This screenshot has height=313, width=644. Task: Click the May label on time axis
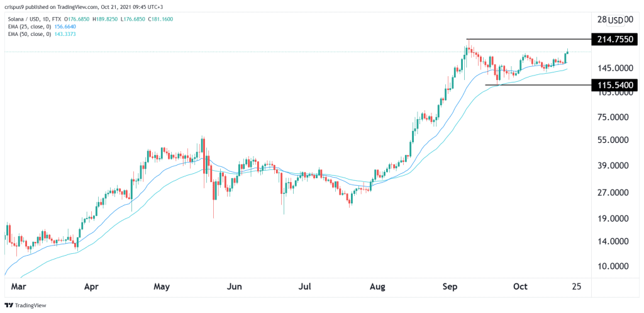point(162,287)
